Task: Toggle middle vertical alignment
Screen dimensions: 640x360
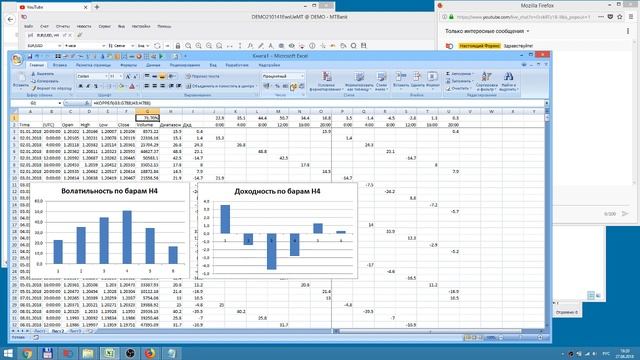Action: pos(155,76)
